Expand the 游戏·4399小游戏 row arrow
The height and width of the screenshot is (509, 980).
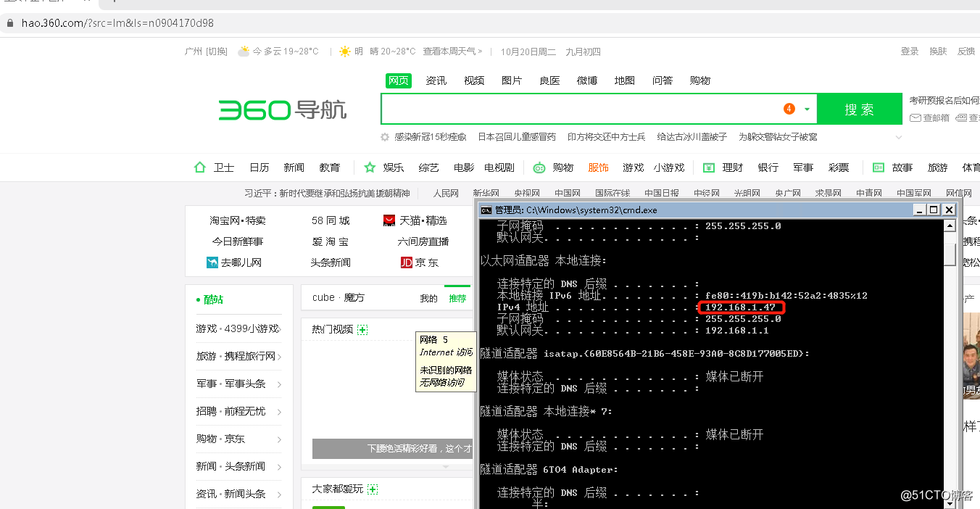tap(279, 329)
